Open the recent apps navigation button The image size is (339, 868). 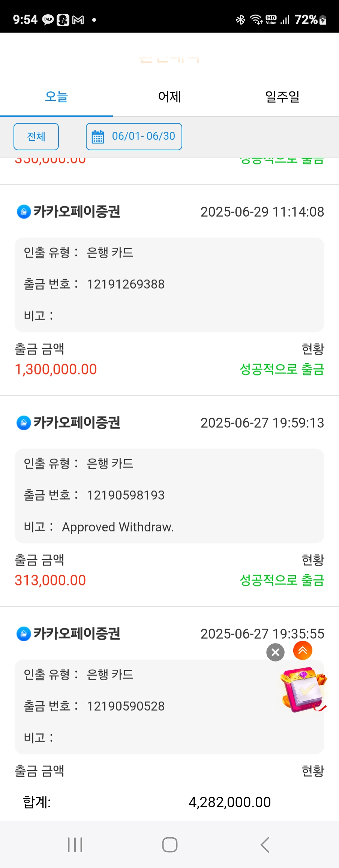click(75, 845)
